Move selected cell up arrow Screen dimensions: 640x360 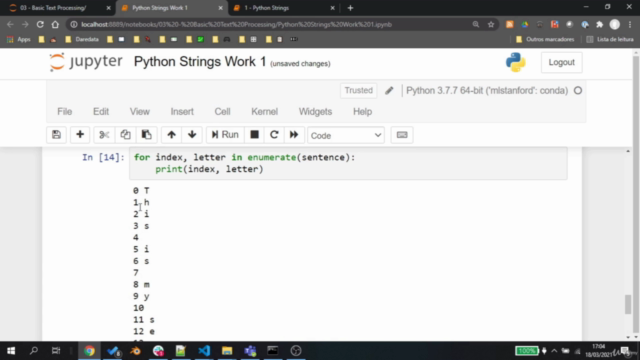click(x=171, y=135)
